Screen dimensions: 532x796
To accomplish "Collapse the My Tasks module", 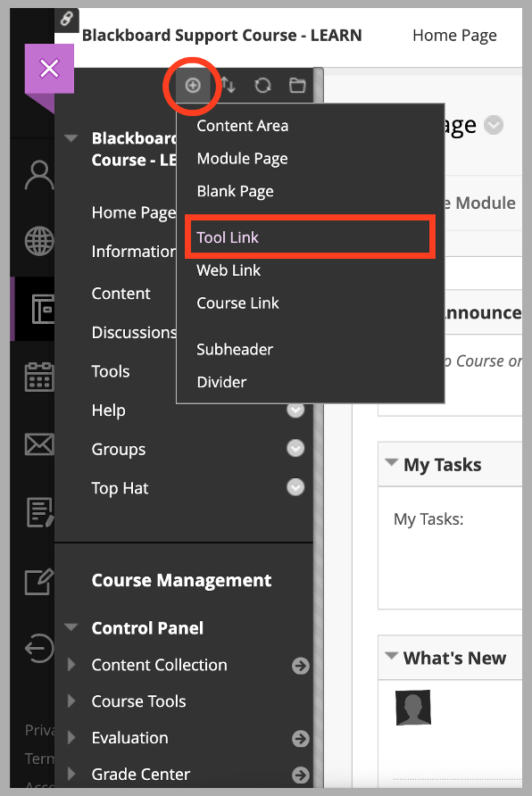I will (391, 464).
